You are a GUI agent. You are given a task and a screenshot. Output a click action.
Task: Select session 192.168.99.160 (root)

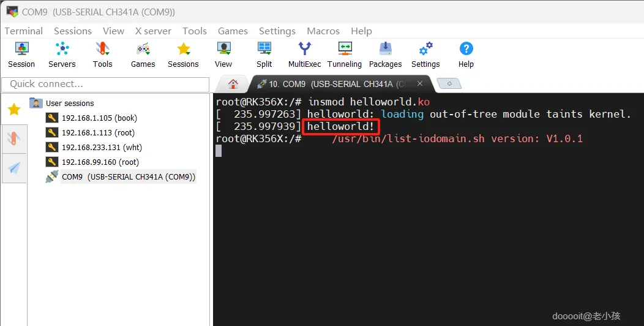[x=100, y=162]
